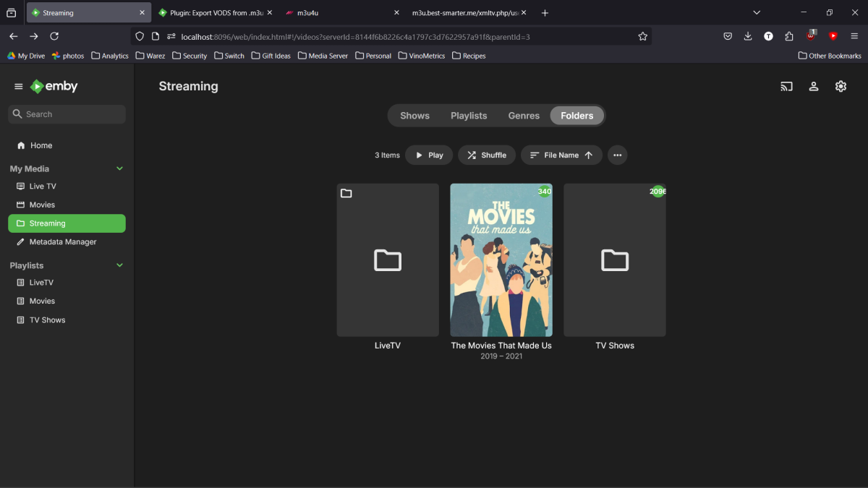Open the VinoMetrics bookmarks folder

click(x=422, y=56)
